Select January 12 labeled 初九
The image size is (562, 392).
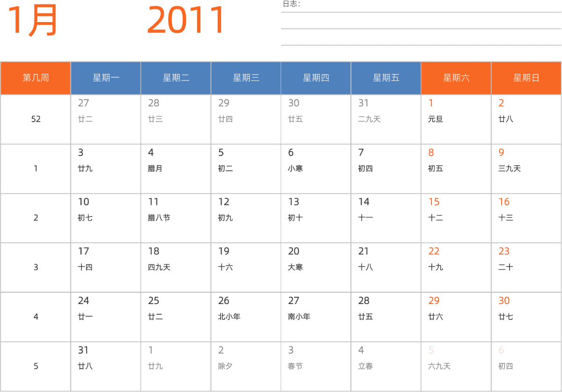246,218
